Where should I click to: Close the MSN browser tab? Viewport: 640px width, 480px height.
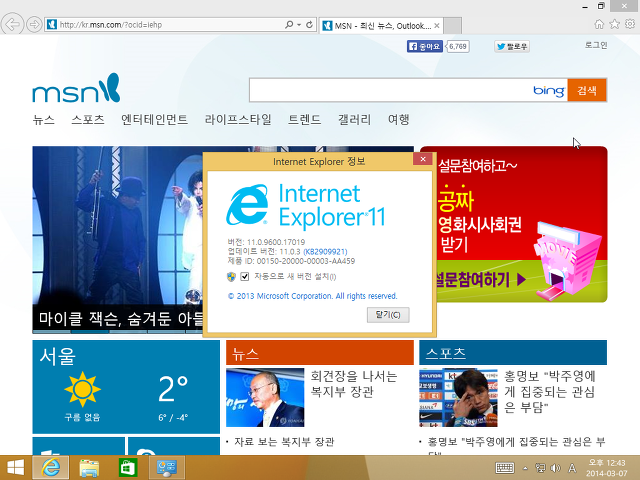(x=437, y=26)
